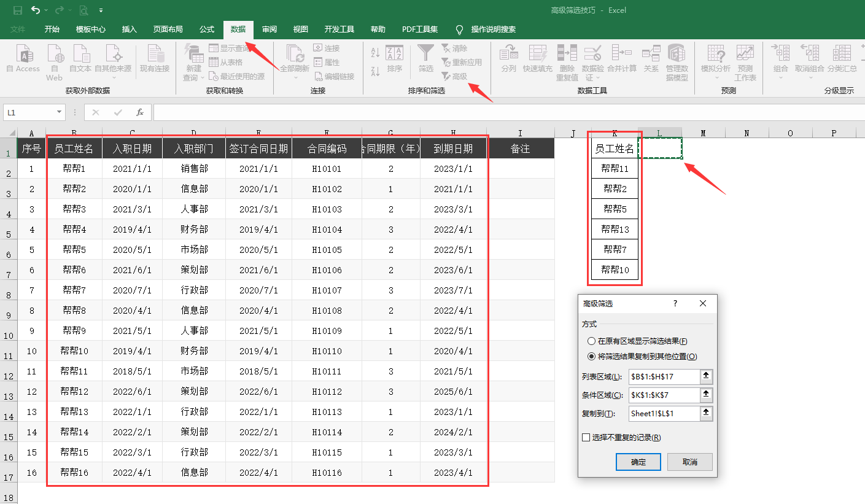Click OK (确定) in Advanced Filter dialog

638,462
